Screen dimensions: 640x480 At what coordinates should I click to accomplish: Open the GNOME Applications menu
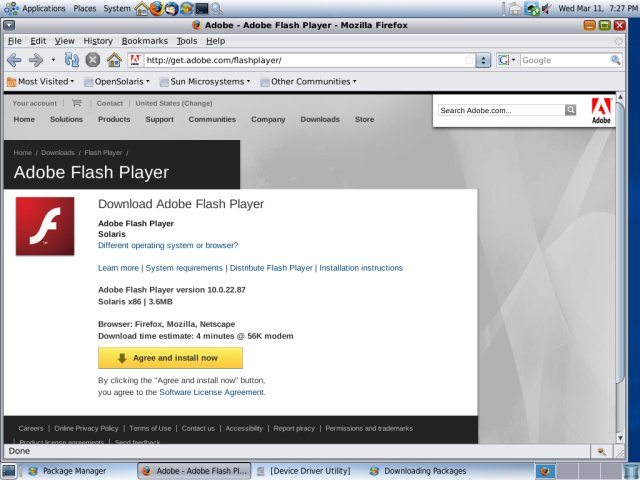34,8
